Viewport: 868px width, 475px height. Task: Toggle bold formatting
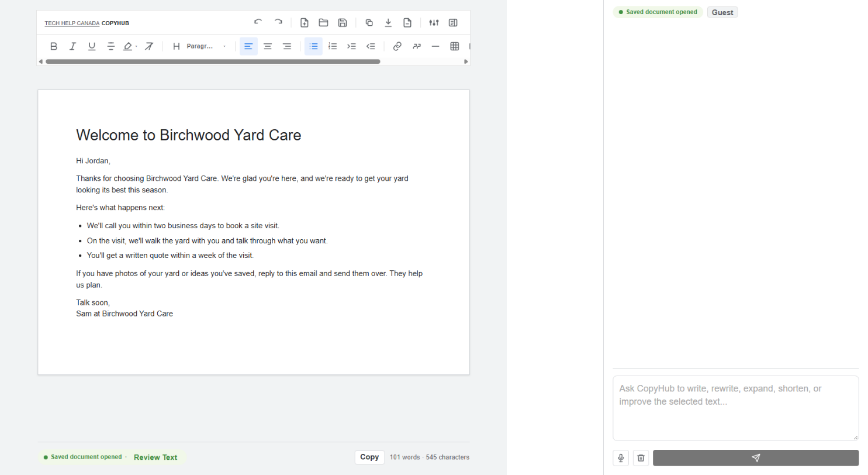tap(53, 46)
